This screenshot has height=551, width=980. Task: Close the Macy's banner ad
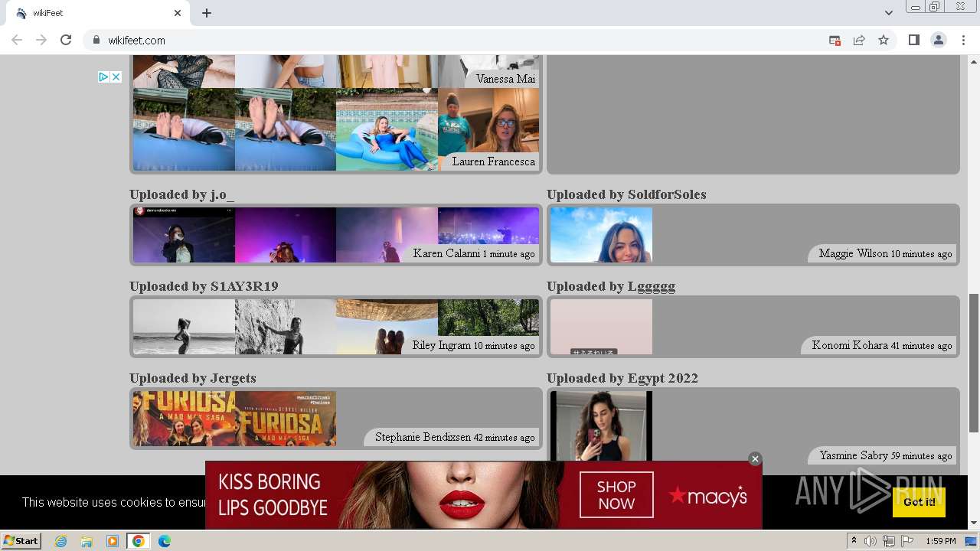(755, 459)
